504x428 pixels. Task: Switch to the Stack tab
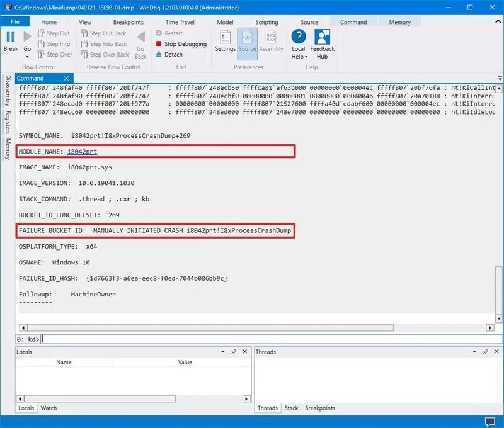[291, 408]
